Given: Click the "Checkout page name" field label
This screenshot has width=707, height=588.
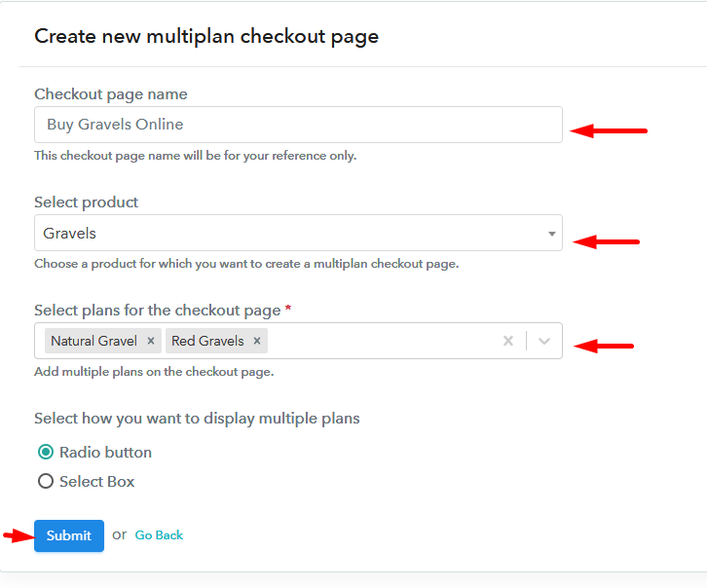Looking at the screenshot, I should click(x=111, y=94).
